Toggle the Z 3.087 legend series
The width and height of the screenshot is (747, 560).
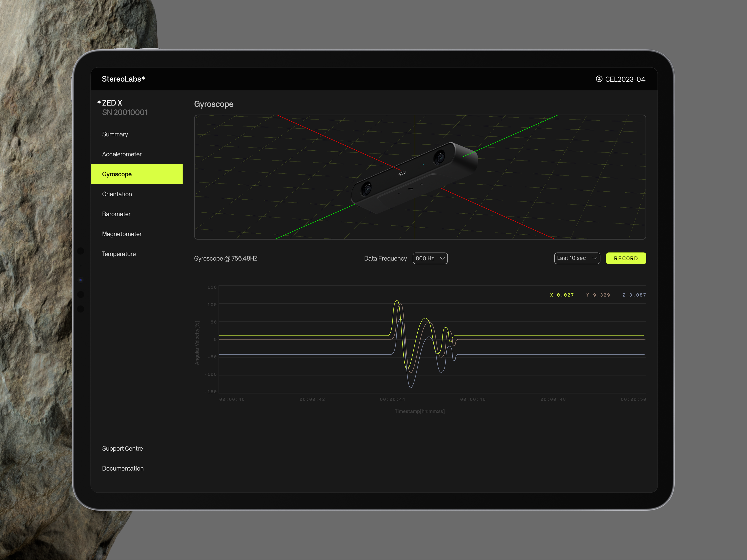[634, 295]
